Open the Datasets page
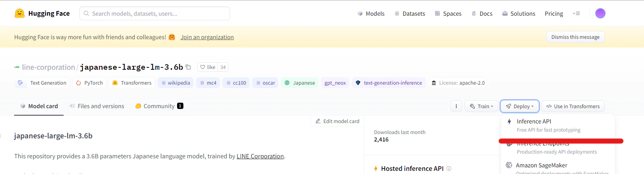The image size is (644, 174). point(410,13)
